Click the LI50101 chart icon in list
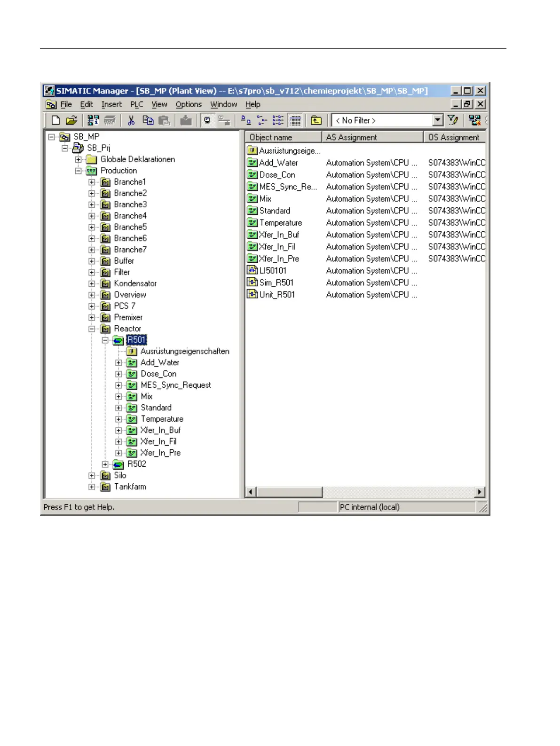The width and height of the screenshot is (560, 746). (252, 270)
